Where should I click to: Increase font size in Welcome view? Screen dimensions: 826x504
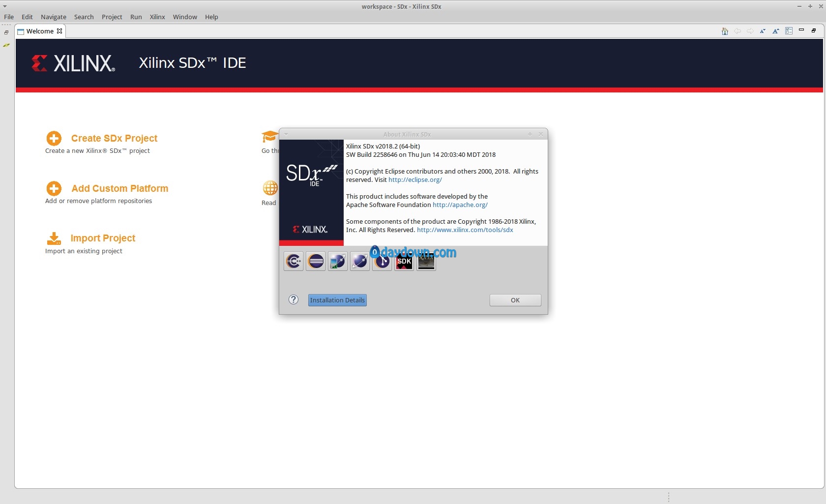coord(776,31)
